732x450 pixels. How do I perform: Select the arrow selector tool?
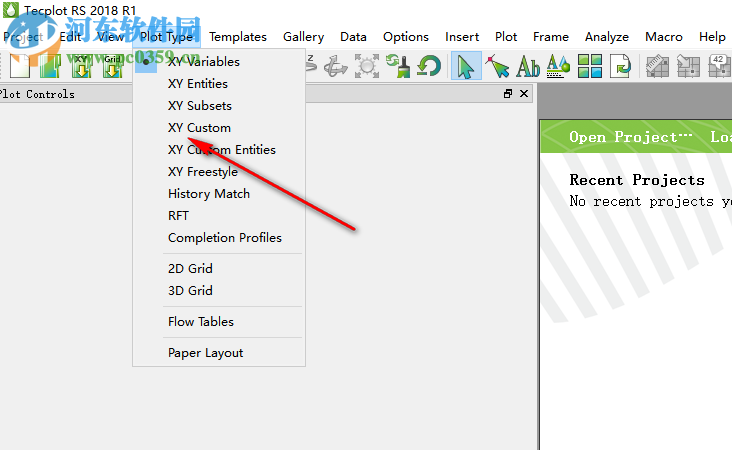coord(466,66)
